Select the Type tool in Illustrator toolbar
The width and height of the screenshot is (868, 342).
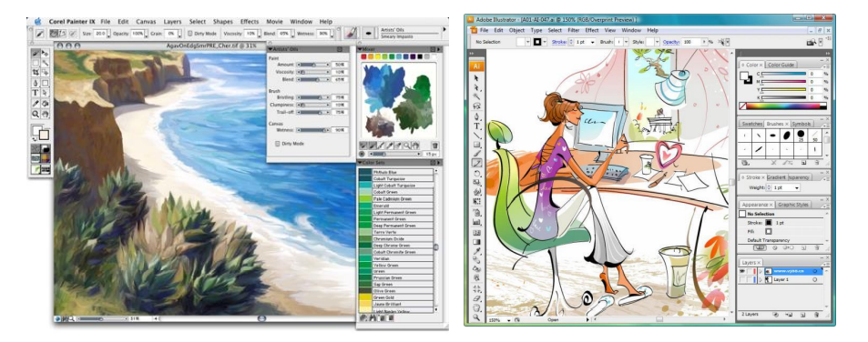[476, 125]
